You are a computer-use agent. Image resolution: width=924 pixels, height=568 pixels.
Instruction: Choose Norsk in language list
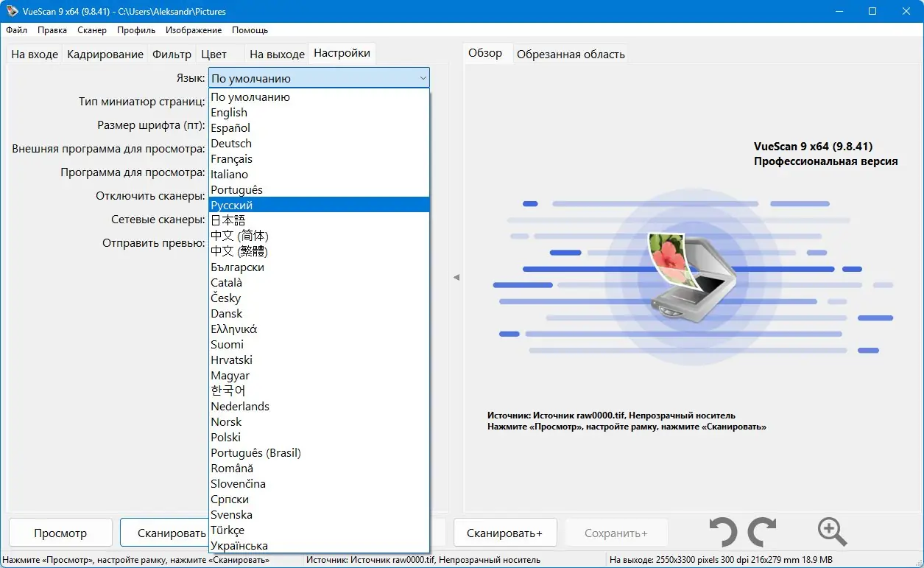coord(319,421)
